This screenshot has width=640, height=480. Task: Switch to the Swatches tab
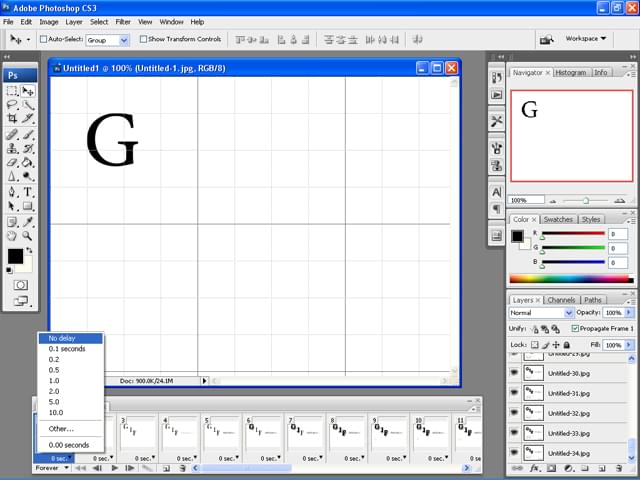click(x=558, y=220)
